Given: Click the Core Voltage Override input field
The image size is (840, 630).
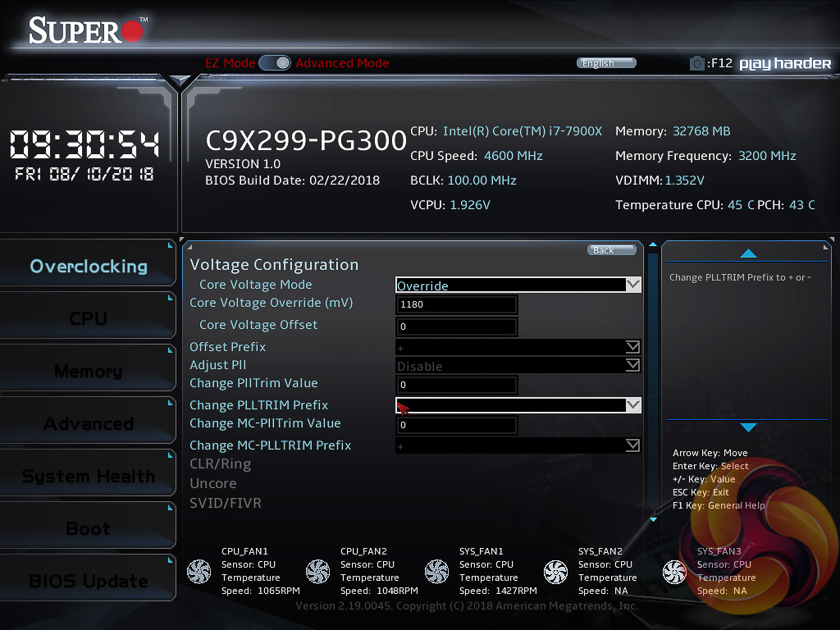Looking at the screenshot, I should 456,304.
